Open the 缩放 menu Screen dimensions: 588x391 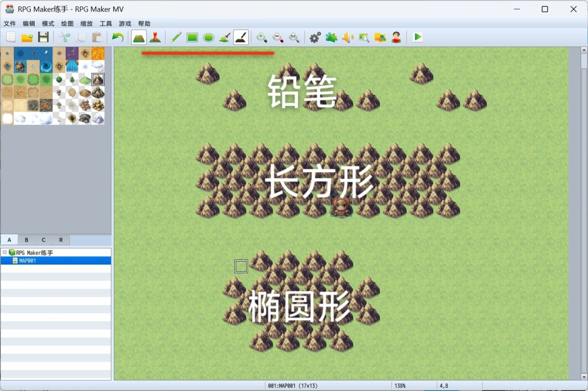tap(86, 23)
